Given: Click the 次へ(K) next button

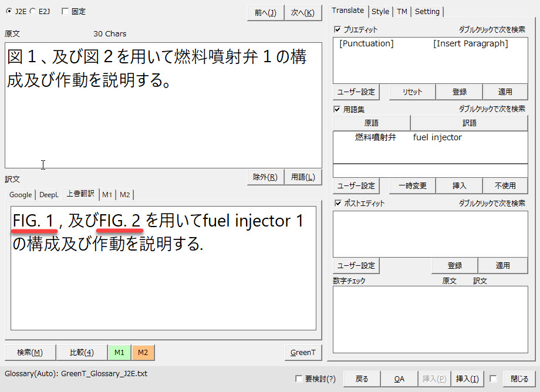Looking at the screenshot, I should [x=303, y=13].
